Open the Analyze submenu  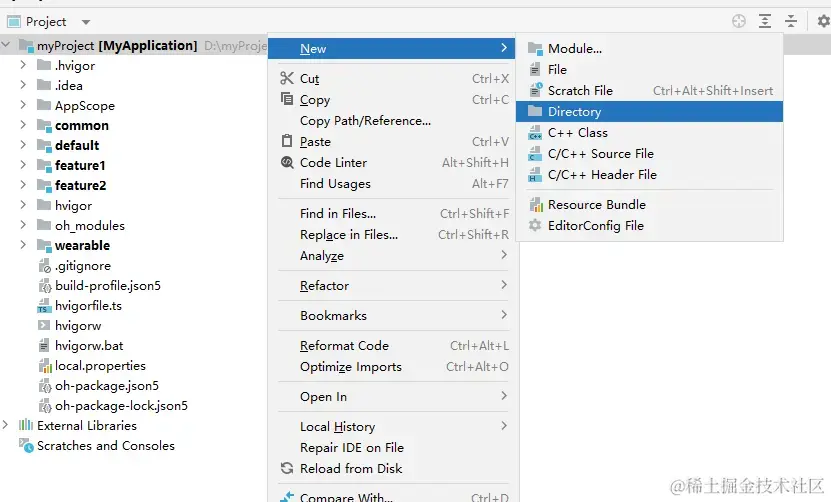coord(392,256)
